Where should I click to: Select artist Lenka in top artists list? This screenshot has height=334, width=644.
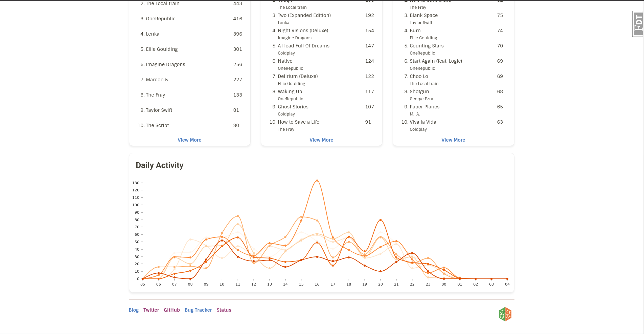tap(153, 34)
